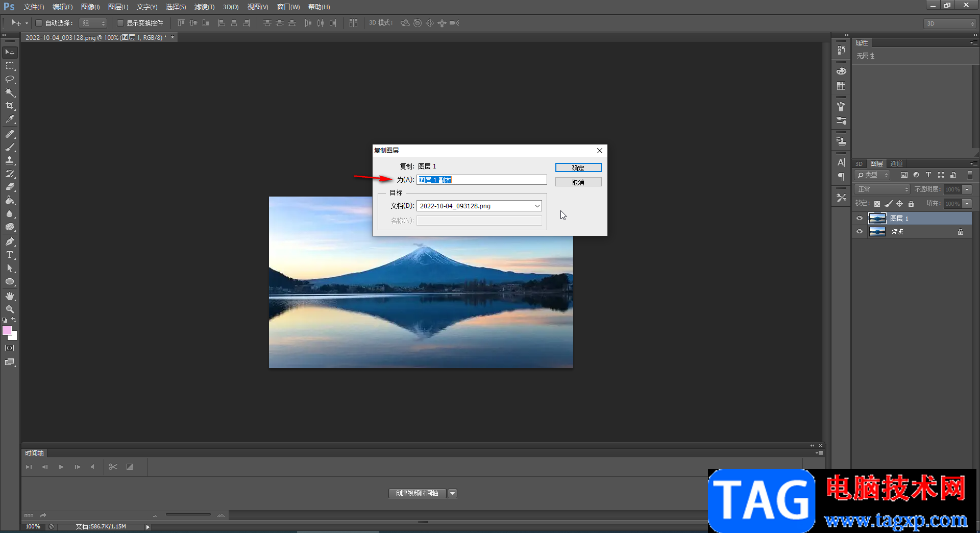This screenshot has height=533, width=980.
Task: Select the Eyedropper tool
Action: [x=10, y=119]
